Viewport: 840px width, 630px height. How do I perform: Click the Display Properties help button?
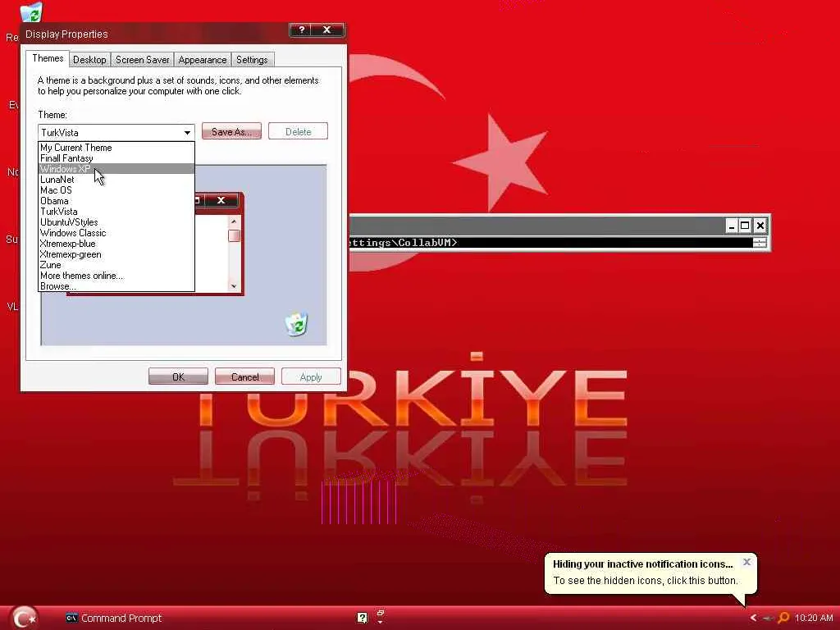point(301,30)
